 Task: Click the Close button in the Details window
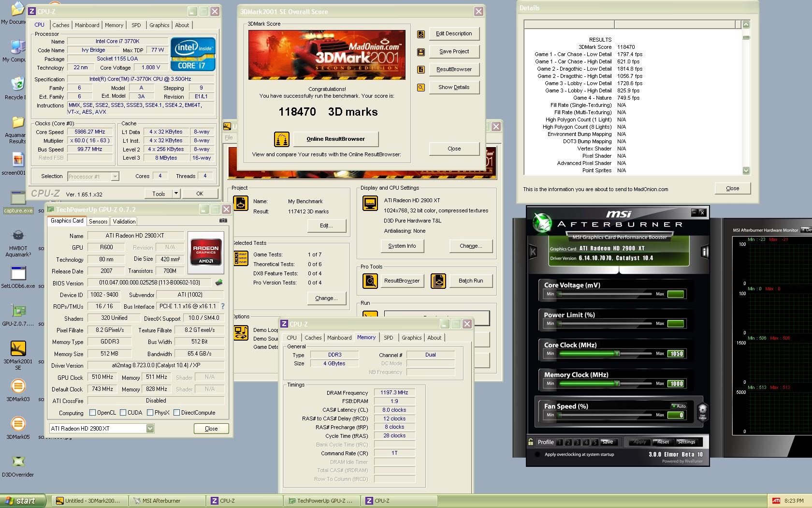732,188
